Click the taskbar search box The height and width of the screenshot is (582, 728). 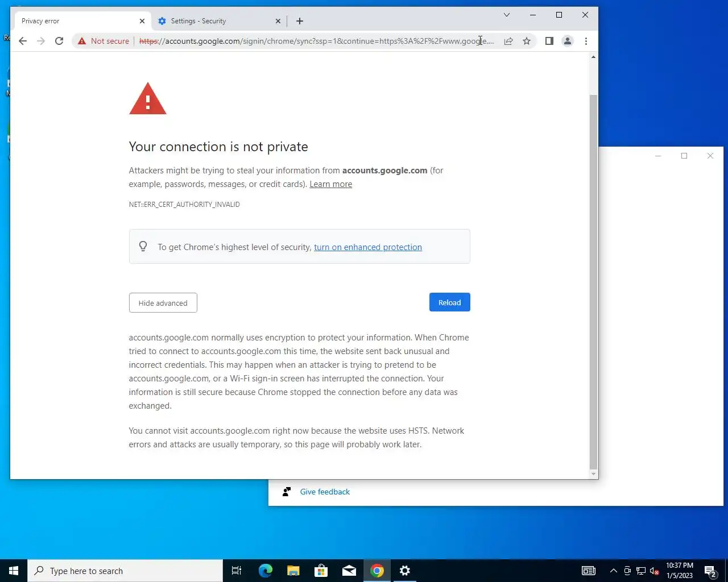(125, 571)
